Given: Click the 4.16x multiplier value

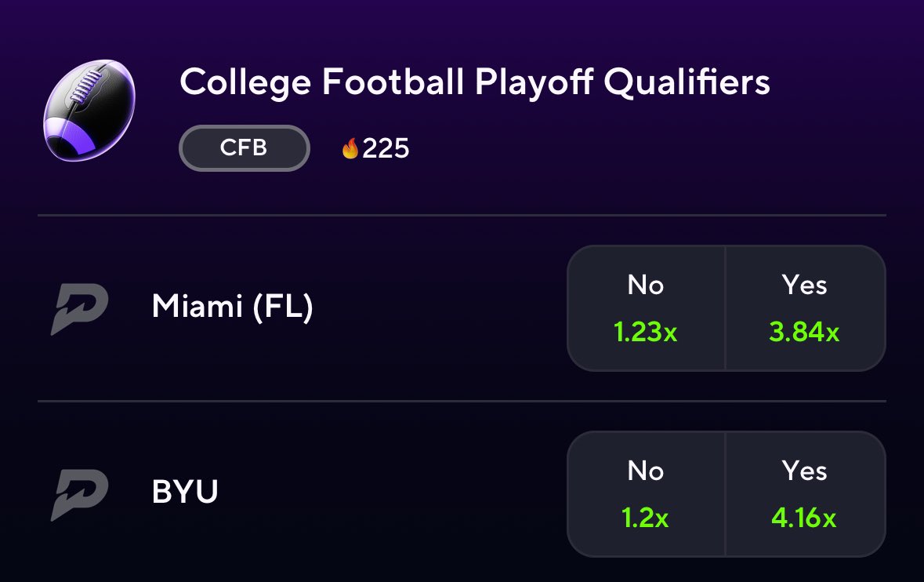Looking at the screenshot, I should click(804, 518).
